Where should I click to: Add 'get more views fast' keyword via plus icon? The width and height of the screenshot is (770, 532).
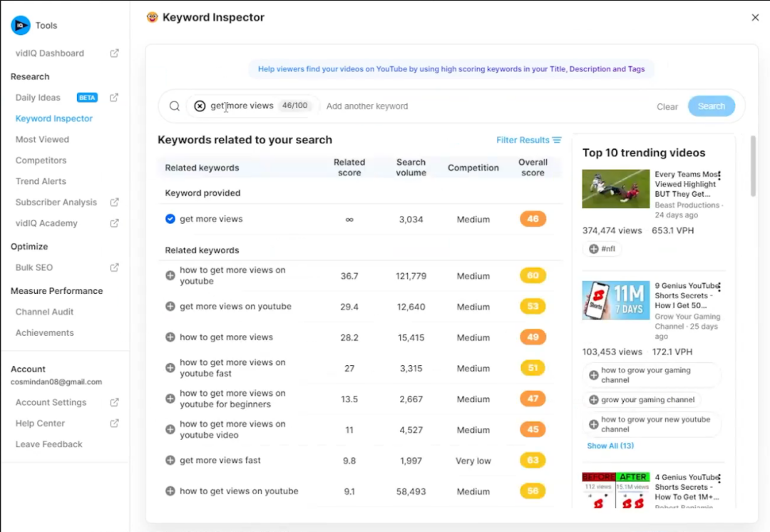click(170, 461)
